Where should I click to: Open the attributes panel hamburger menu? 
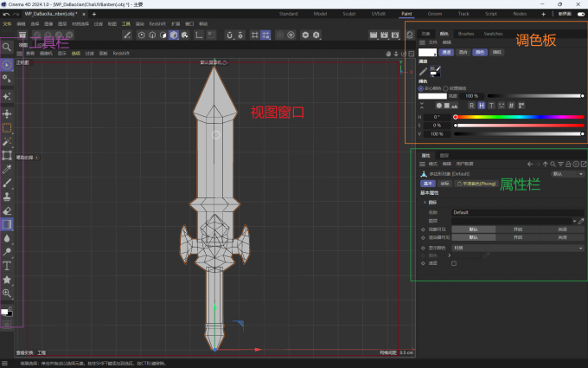tap(422, 165)
